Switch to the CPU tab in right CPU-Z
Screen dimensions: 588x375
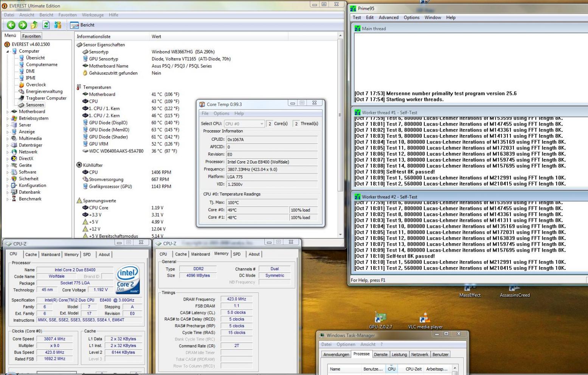click(163, 254)
